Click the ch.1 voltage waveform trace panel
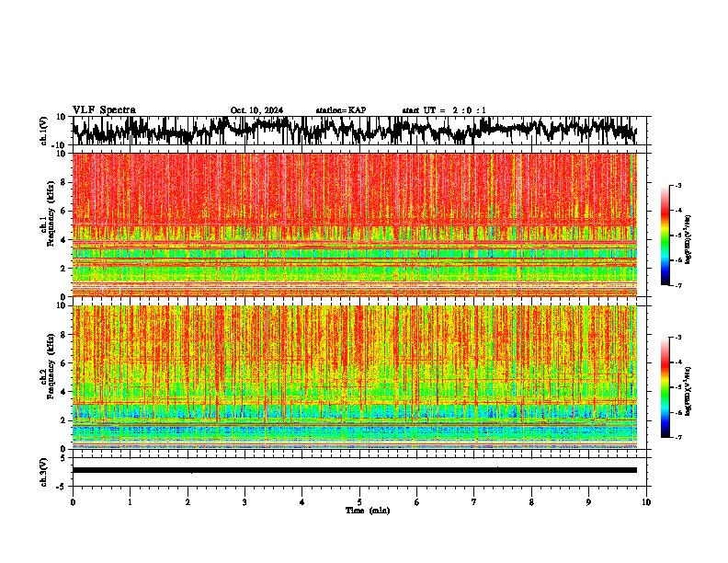The image size is (728, 563). (x=359, y=131)
